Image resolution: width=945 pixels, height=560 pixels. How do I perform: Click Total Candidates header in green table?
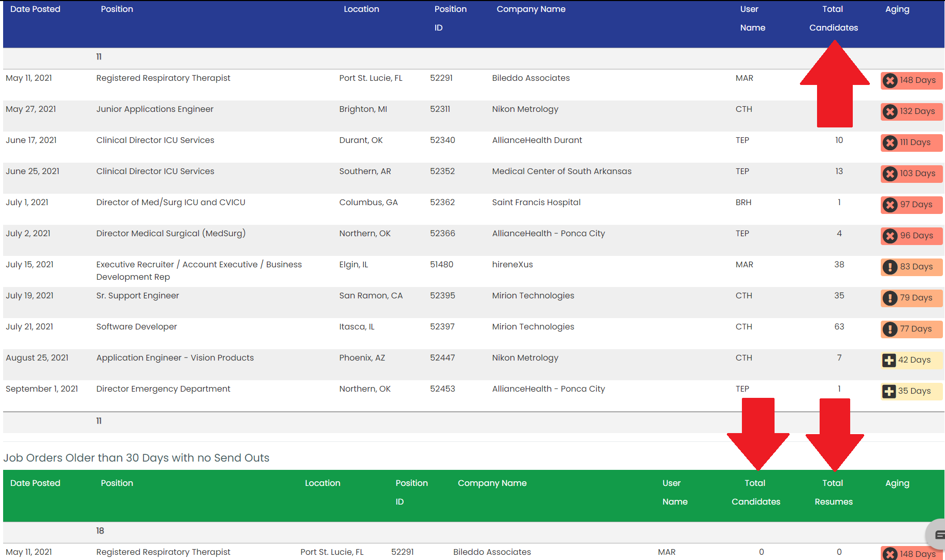(x=756, y=492)
